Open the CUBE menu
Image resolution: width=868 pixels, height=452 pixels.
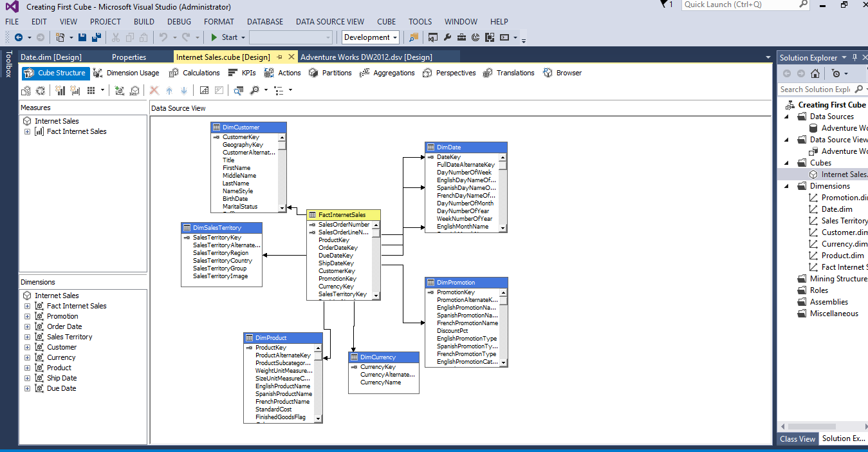tap(386, 21)
